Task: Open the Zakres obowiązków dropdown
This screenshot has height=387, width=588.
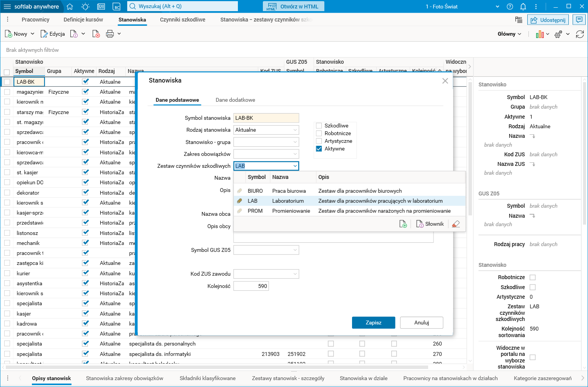Action: coord(295,154)
